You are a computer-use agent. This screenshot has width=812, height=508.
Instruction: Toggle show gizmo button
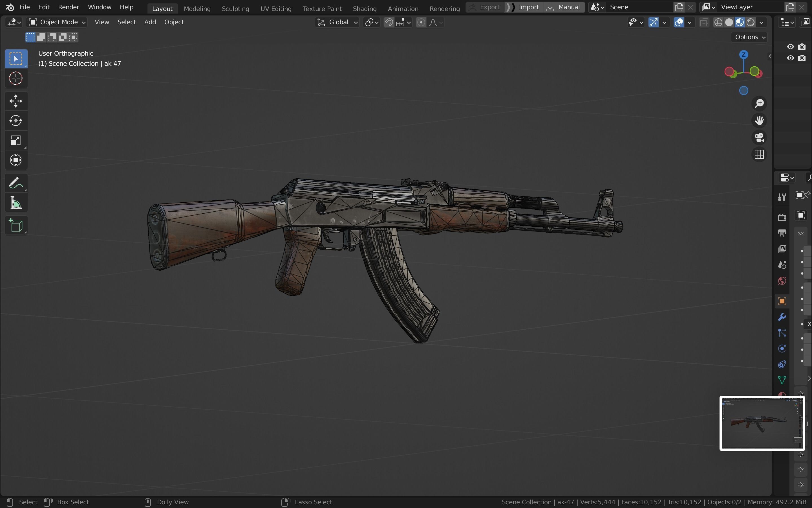653,23
